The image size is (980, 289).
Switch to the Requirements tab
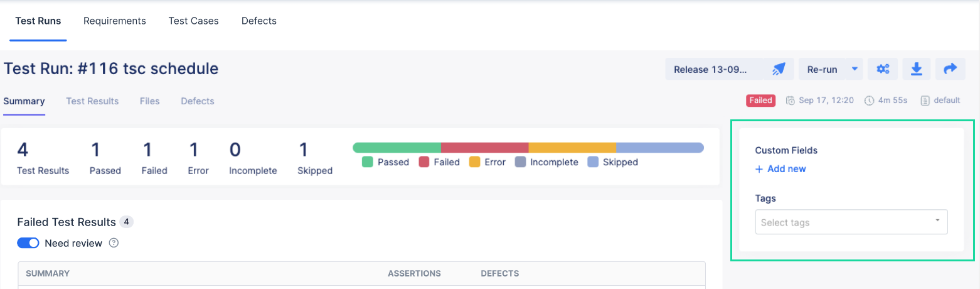[115, 21]
